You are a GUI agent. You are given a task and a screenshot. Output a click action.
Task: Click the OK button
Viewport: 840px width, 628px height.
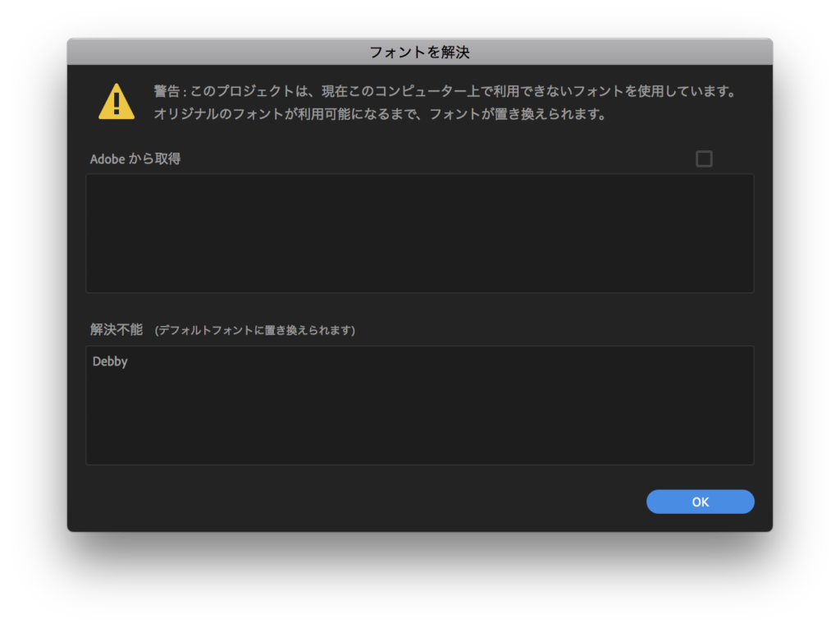pyautogui.click(x=700, y=502)
